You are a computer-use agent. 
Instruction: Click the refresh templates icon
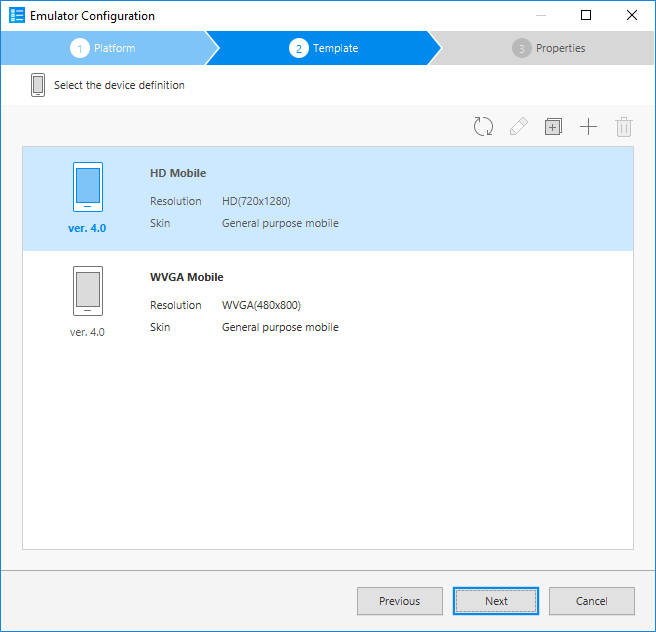point(484,127)
